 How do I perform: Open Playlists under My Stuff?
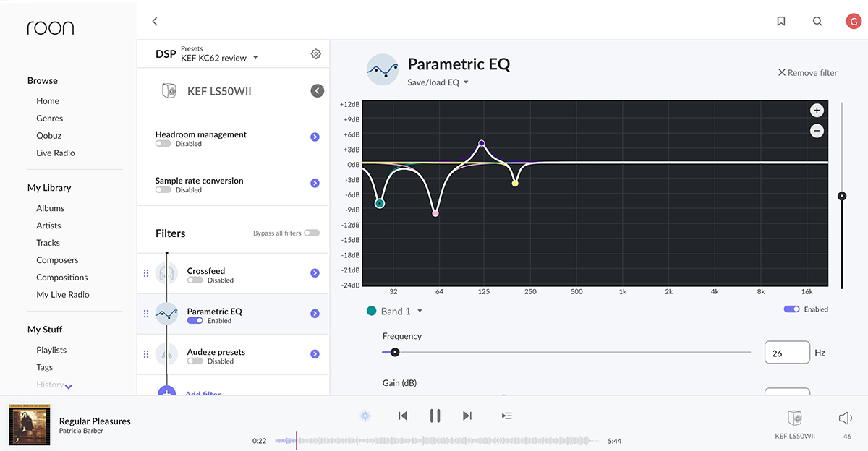(51, 350)
